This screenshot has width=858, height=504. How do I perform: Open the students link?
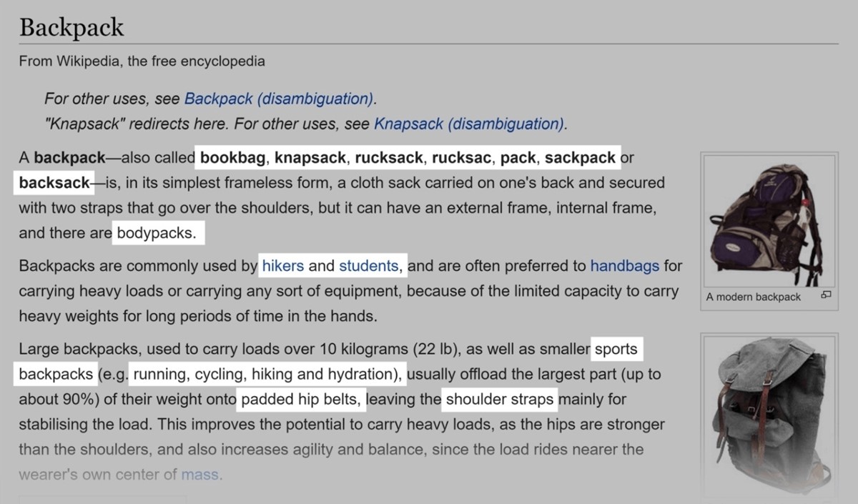[x=369, y=267]
